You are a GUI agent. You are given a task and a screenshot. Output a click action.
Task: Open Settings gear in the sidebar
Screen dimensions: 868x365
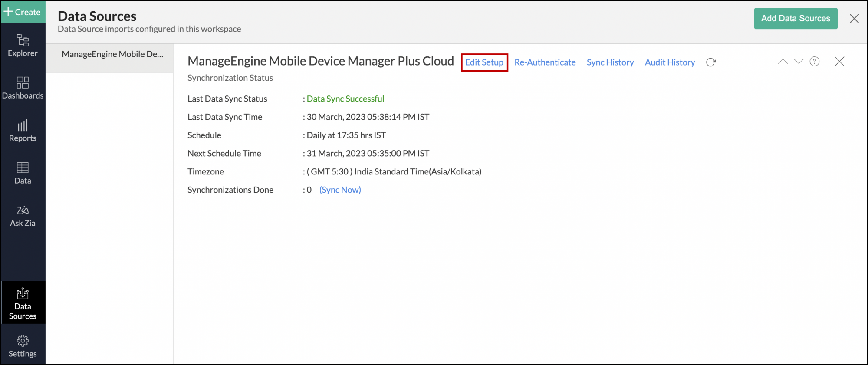23,345
